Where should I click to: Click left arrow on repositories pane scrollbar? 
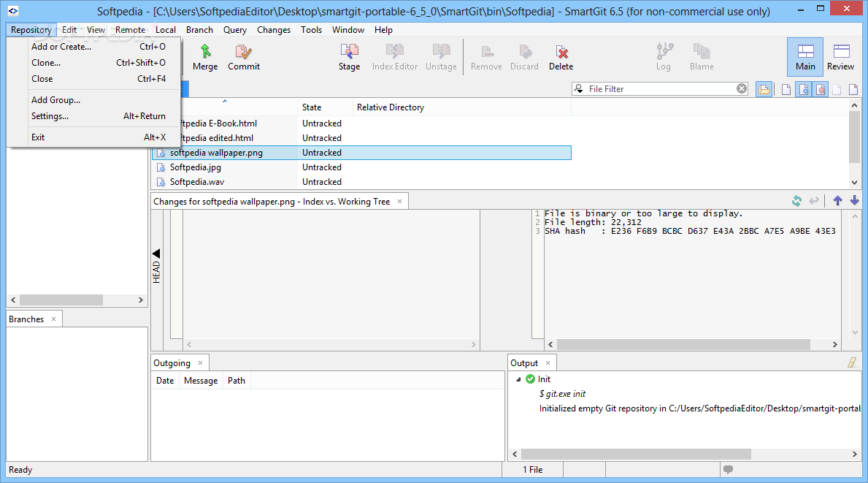[13, 300]
